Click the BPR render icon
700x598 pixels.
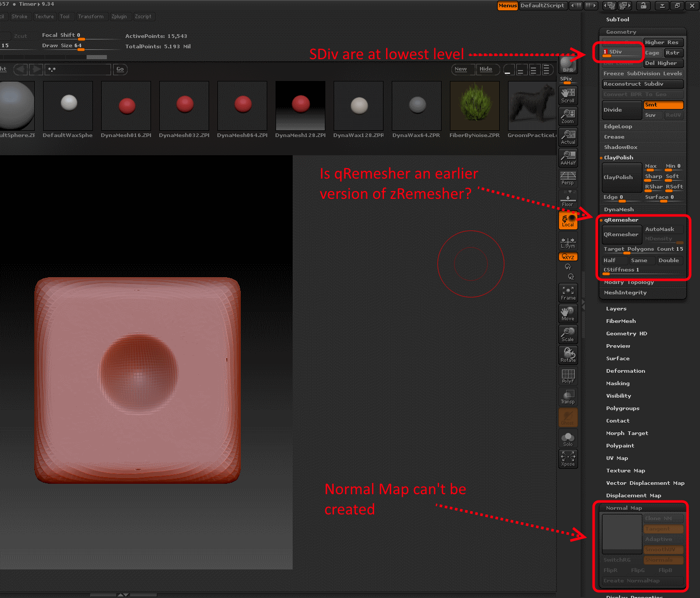(x=568, y=65)
